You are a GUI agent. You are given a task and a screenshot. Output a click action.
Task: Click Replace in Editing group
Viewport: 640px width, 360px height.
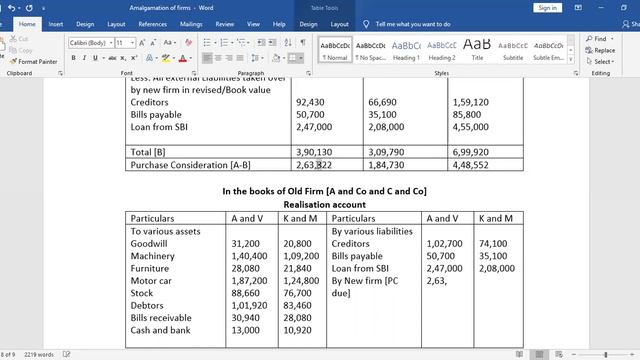[x=600, y=50]
